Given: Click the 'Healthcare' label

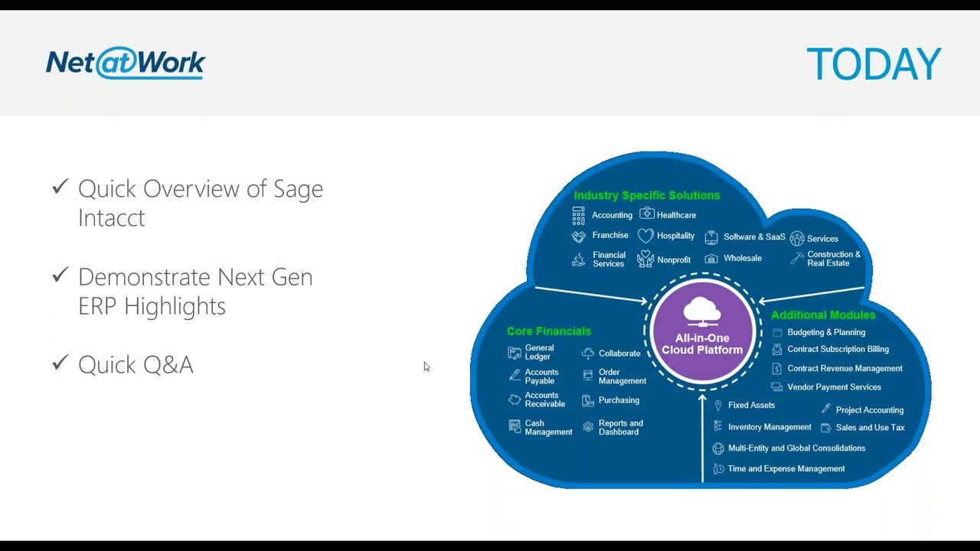Looking at the screenshot, I should click(x=676, y=215).
